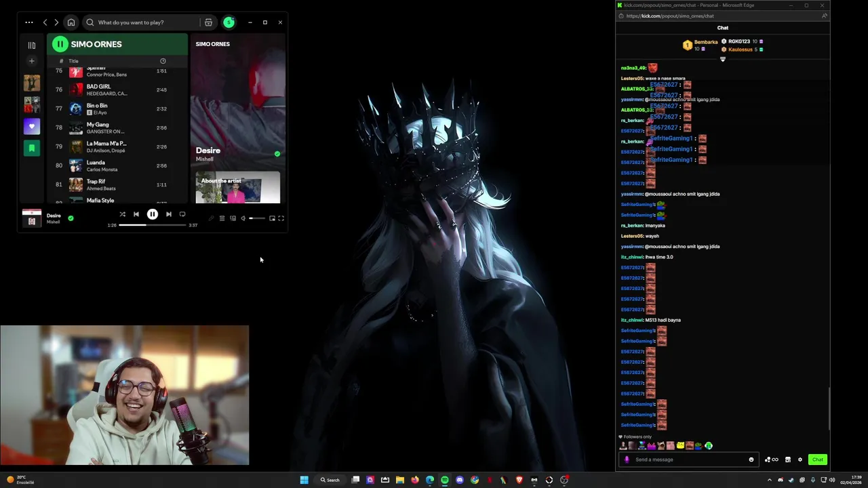This screenshot has width=868, height=488.
Task: Open Discord from taskbar
Action: 460,480
